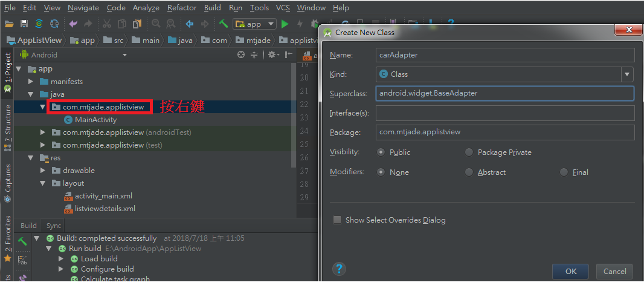Open Project panel settings gear
Screen dimensions: 644x294
click(273, 54)
